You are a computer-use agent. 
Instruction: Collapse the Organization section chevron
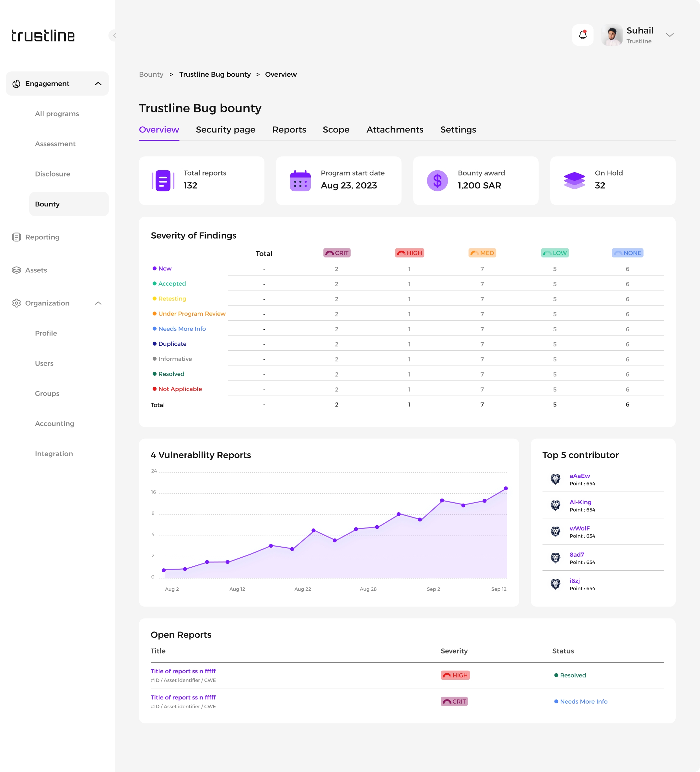point(98,303)
